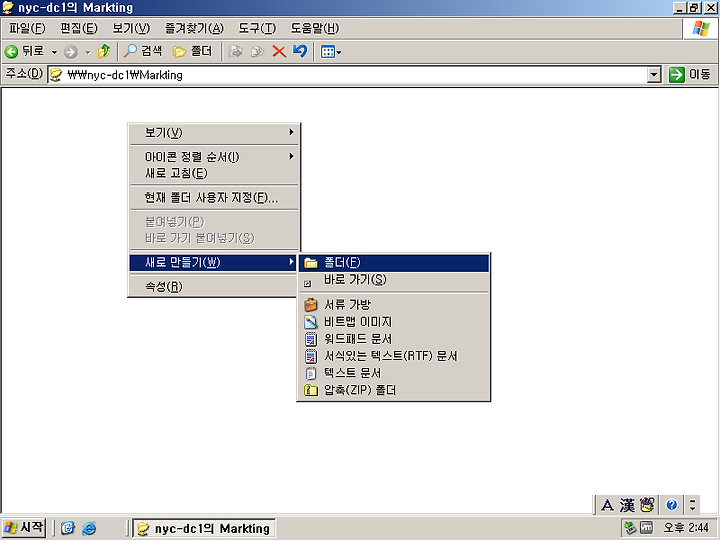Open the 보기(V) menu in menu bar
Screen dimensions: 720x540
pyautogui.click(x=131, y=28)
